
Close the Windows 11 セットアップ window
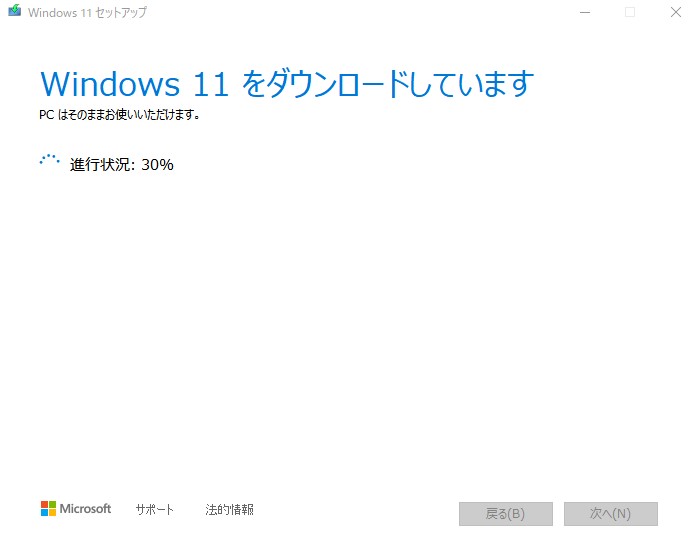click(x=676, y=12)
